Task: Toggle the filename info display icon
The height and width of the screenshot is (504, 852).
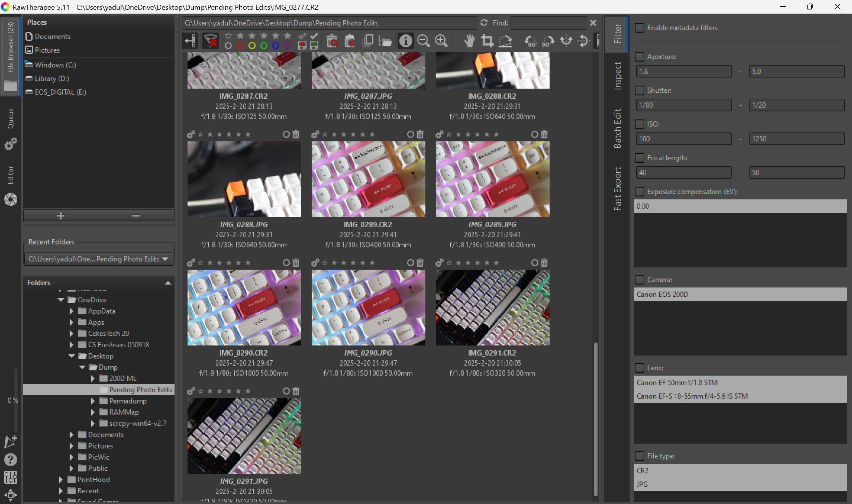Action: point(405,41)
